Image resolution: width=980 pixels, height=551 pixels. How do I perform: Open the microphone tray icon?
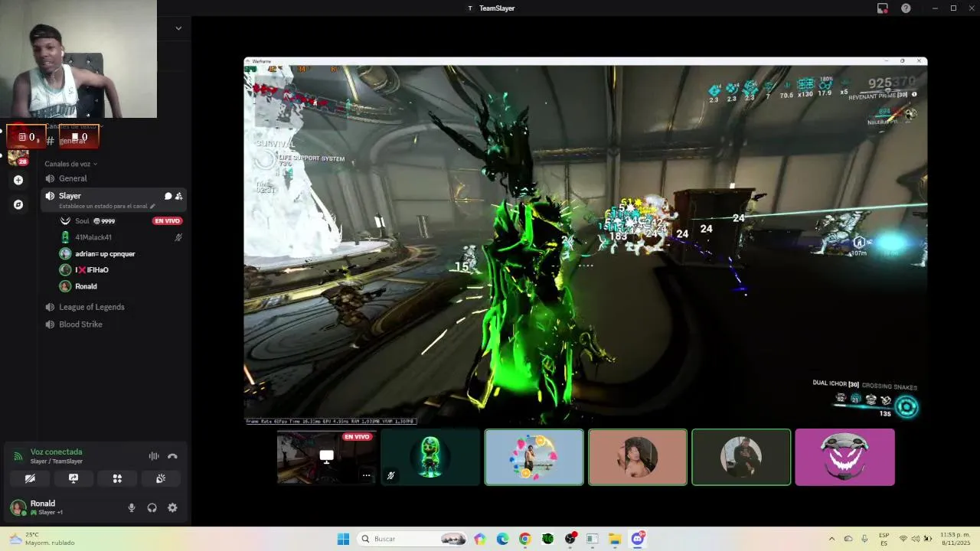(x=864, y=539)
